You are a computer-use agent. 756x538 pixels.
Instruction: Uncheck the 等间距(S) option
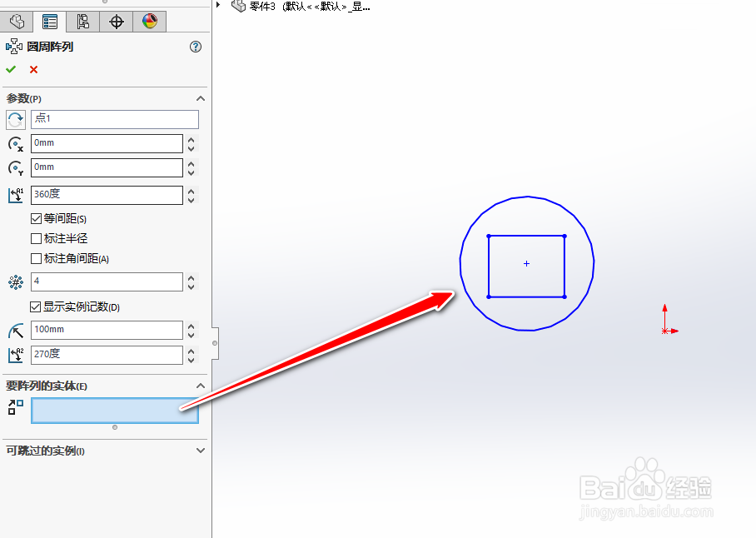[35, 218]
